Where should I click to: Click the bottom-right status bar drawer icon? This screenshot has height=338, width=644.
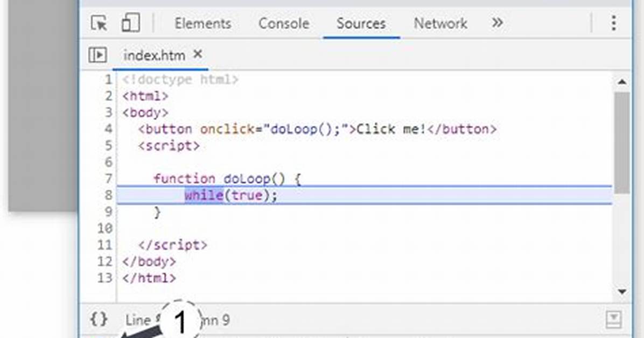(x=614, y=320)
